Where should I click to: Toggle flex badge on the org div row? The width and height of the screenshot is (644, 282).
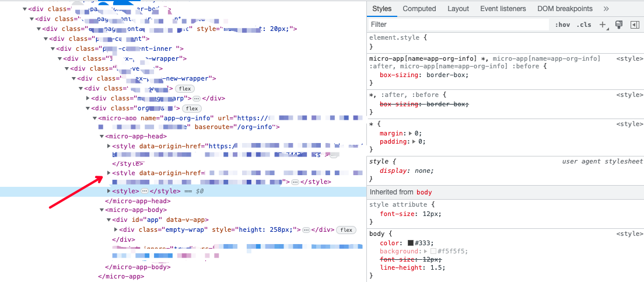click(x=191, y=109)
